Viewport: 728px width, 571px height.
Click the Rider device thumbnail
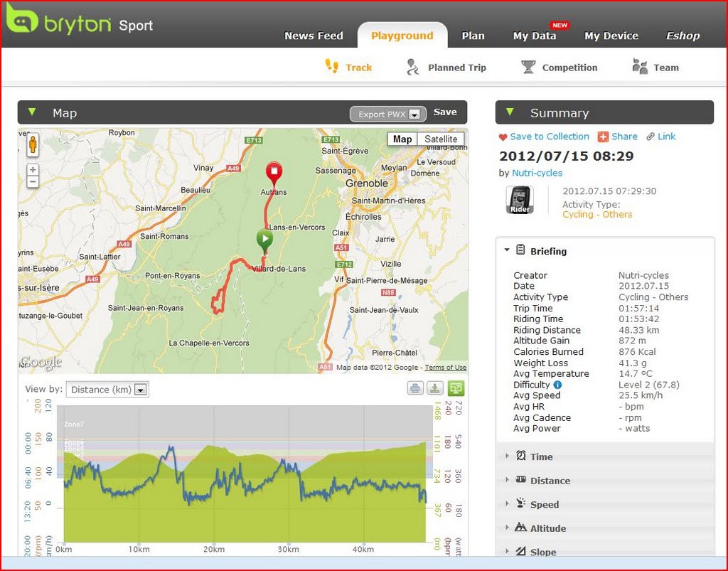point(519,200)
